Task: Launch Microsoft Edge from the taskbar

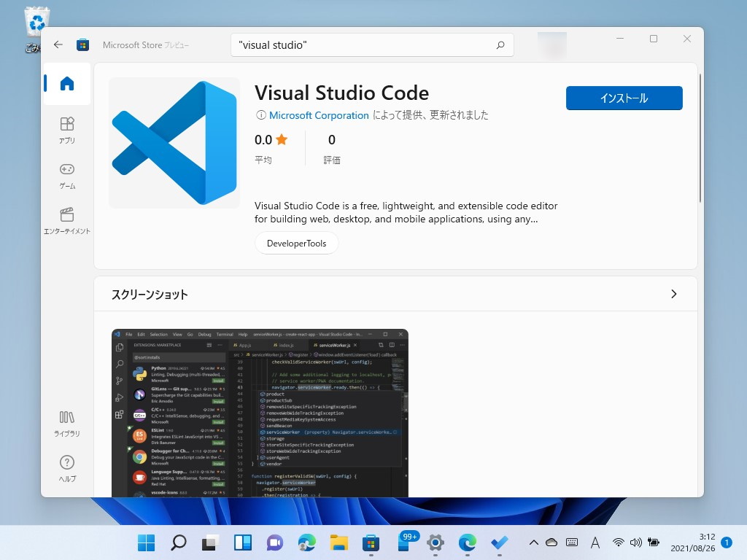Action: point(306,542)
